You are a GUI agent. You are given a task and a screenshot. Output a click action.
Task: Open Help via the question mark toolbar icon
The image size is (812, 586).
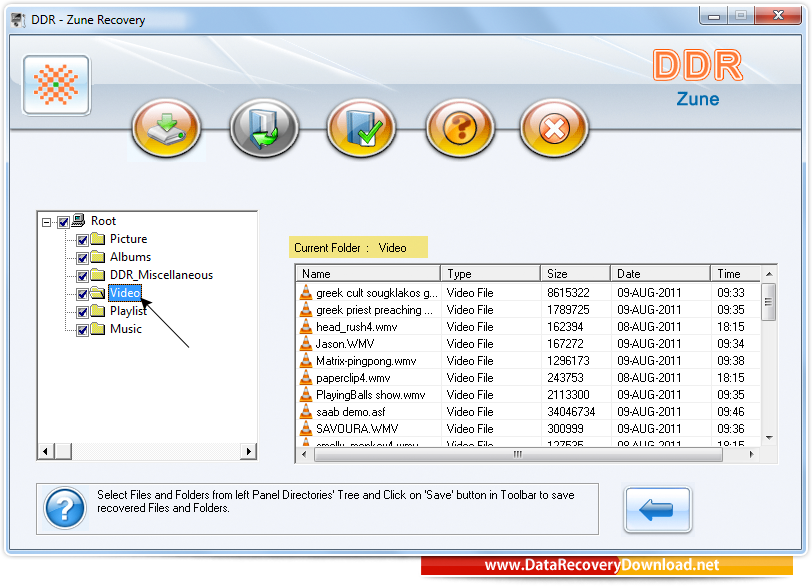pyautogui.click(x=460, y=128)
